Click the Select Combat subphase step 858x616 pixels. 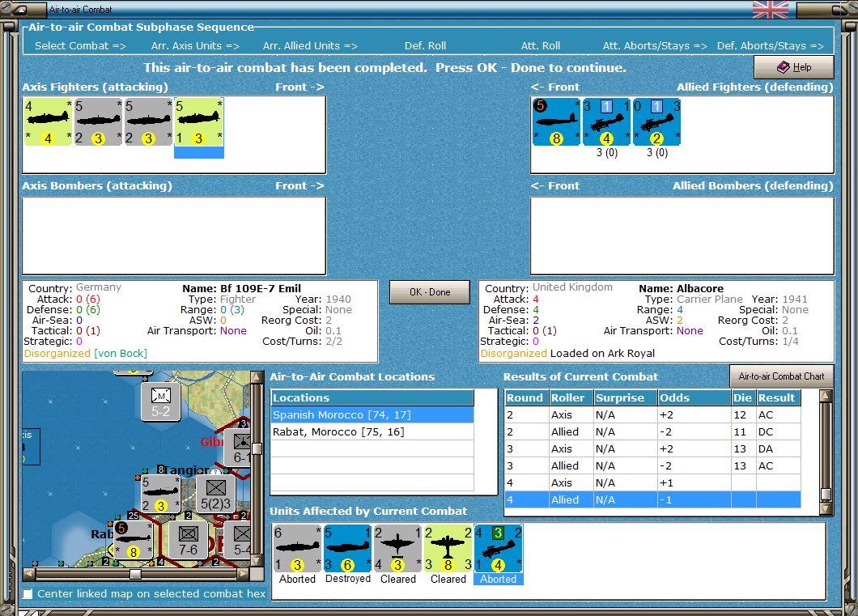click(80, 46)
